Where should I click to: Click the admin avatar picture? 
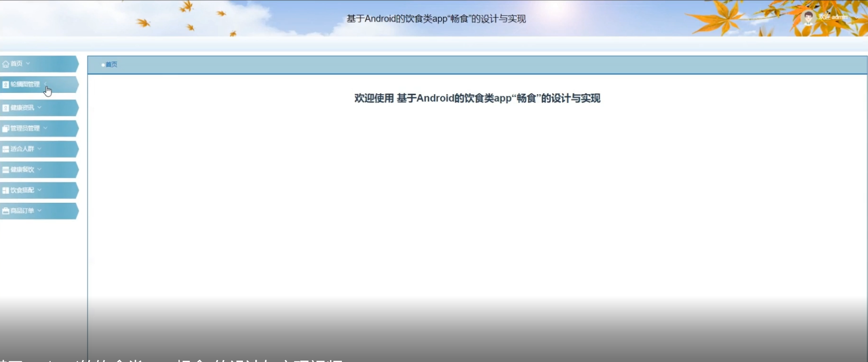(808, 18)
